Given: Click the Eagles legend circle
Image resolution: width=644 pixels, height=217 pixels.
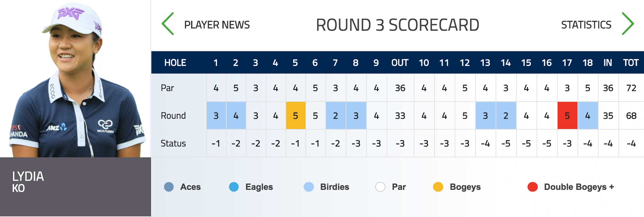Looking at the screenshot, I should pyautogui.click(x=234, y=187).
